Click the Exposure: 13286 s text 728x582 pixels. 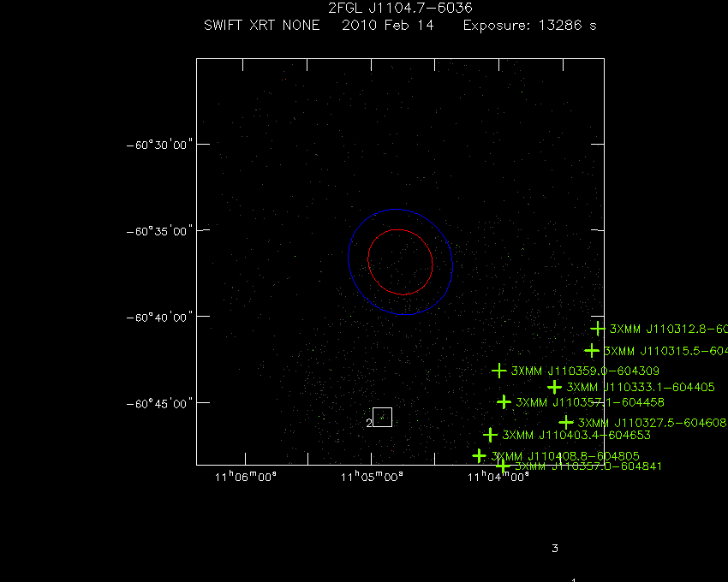pos(530,25)
